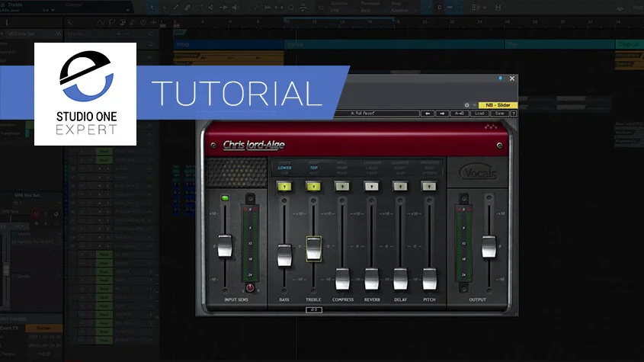644x362 pixels.
Task: Copy setup with the A→B button
Action: coord(459,114)
